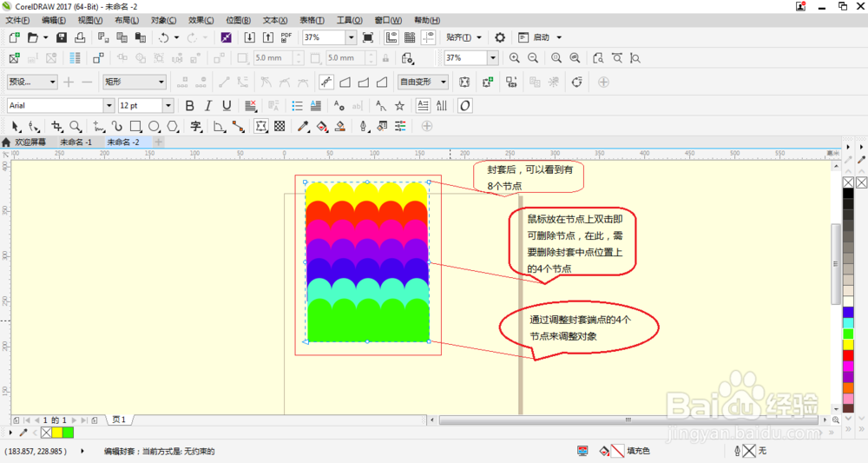Click the Open folder icon
This screenshot has width=868, height=463.
(x=33, y=37)
